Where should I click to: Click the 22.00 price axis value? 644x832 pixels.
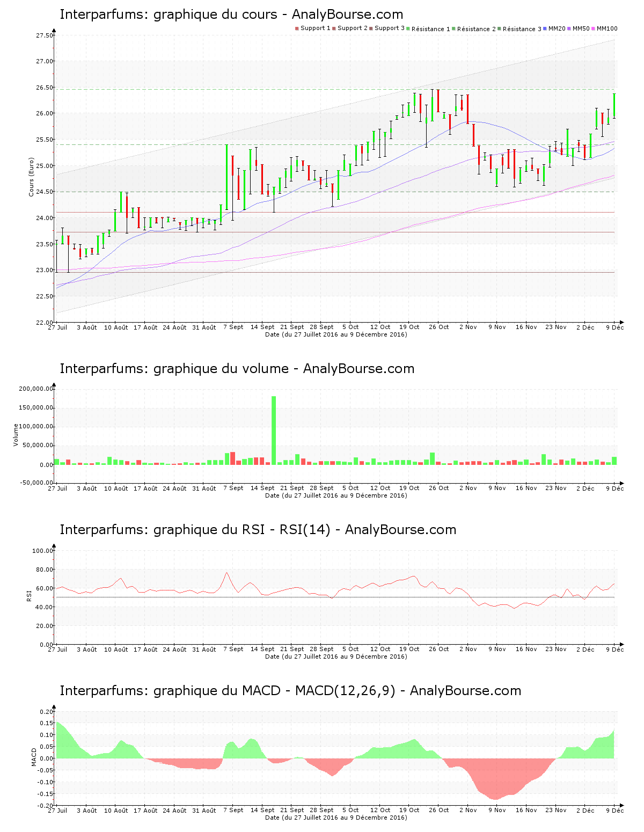(x=45, y=323)
